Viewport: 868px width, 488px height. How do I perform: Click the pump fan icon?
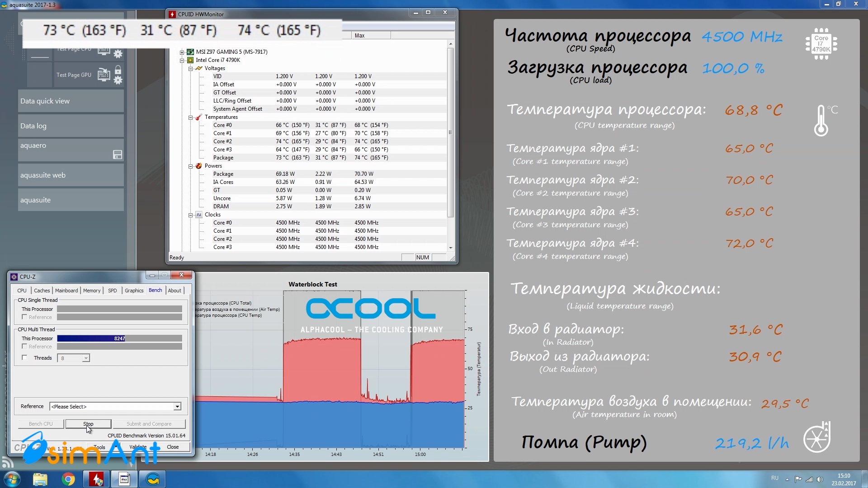point(817,437)
